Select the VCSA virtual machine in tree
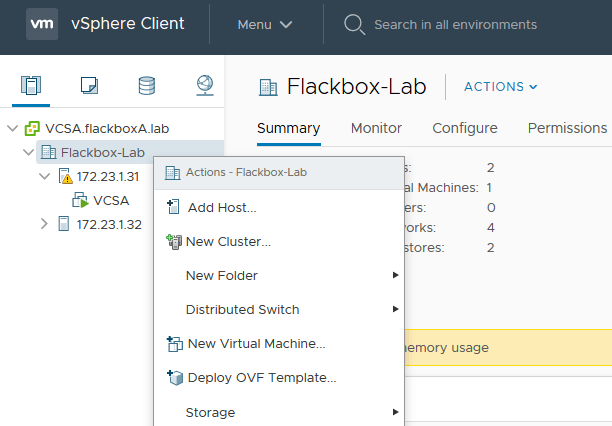This screenshot has height=426, width=612. [111, 200]
